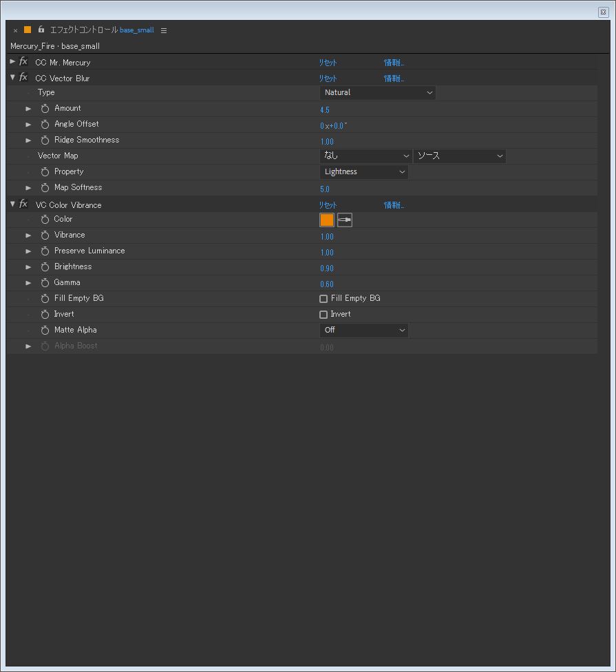
Task: Click the Brightness value 0.90
Action: [x=327, y=269]
